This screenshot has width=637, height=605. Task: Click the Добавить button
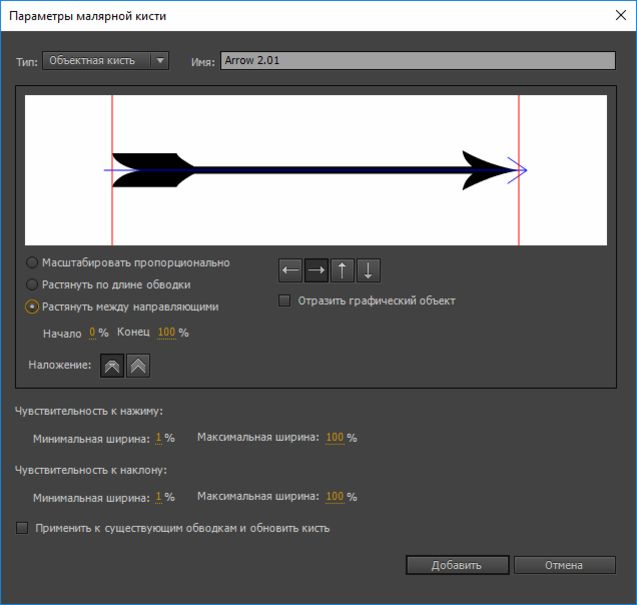pos(457,565)
